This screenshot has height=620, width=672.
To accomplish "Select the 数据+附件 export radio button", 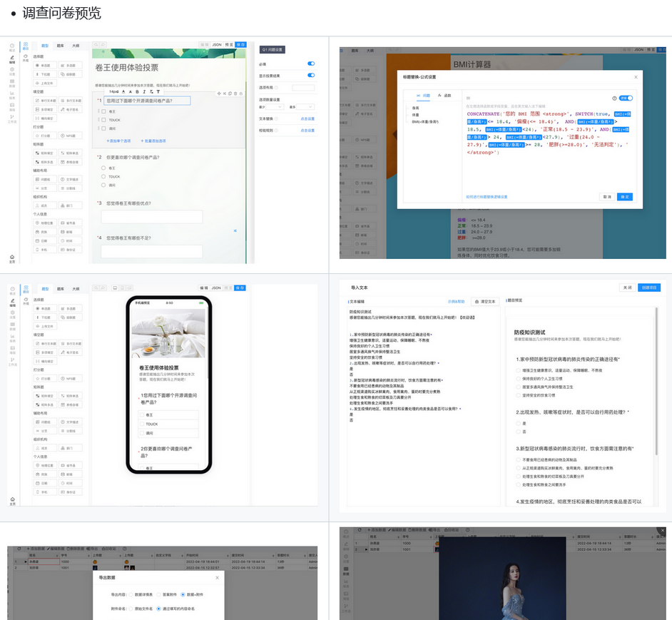I will click(183, 594).
